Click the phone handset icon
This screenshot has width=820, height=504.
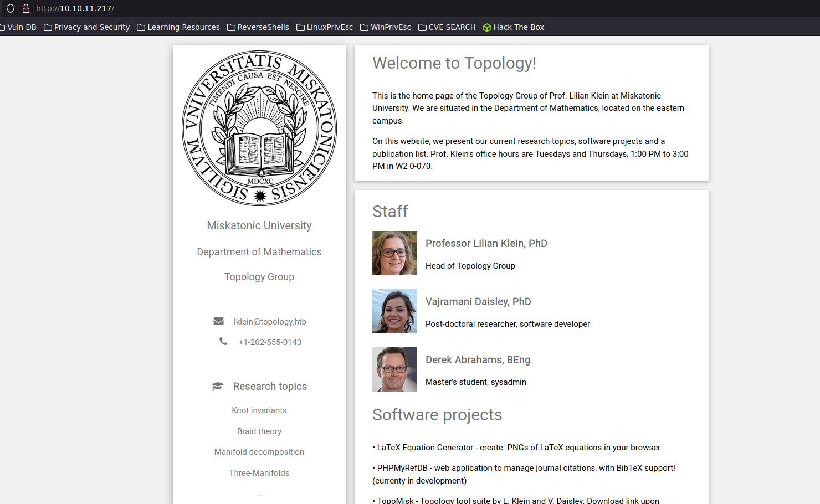click(223, 342)
